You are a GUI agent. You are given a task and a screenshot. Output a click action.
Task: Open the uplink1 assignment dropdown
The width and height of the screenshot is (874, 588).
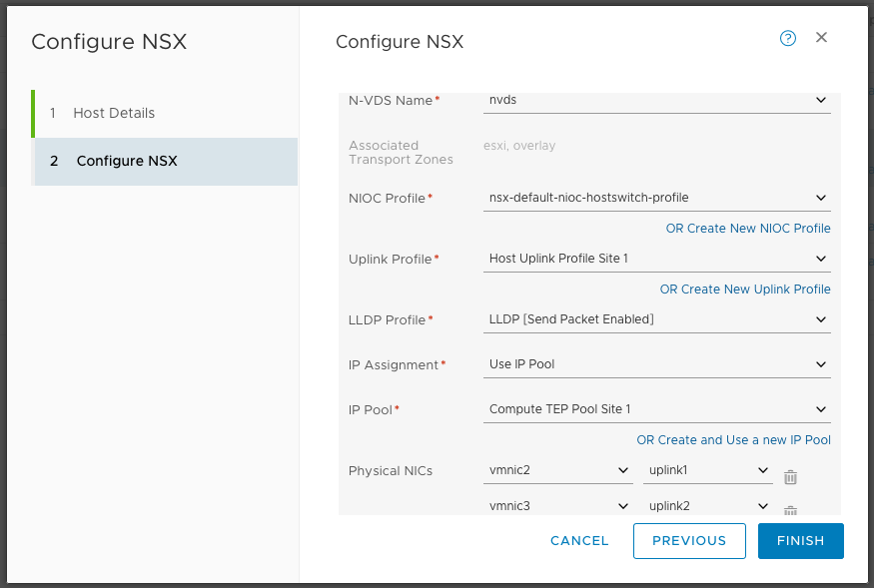(708, 470)
